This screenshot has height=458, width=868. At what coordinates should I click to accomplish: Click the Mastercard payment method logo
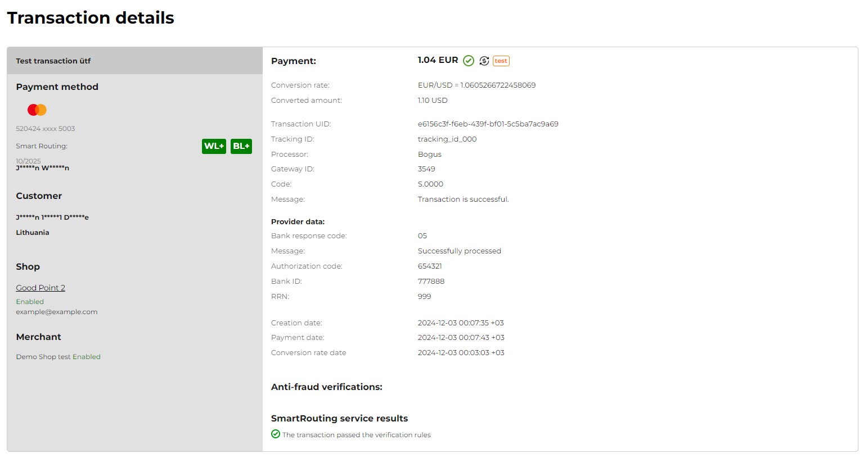(37, 110)
